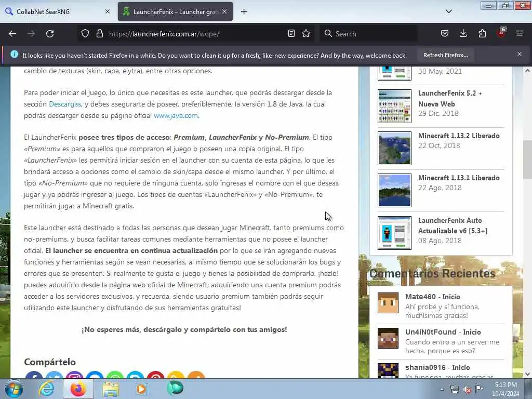Screen dimensions: 532x399
Task: Launch Internet Explorer from taskbar
Action: point(46,389)
